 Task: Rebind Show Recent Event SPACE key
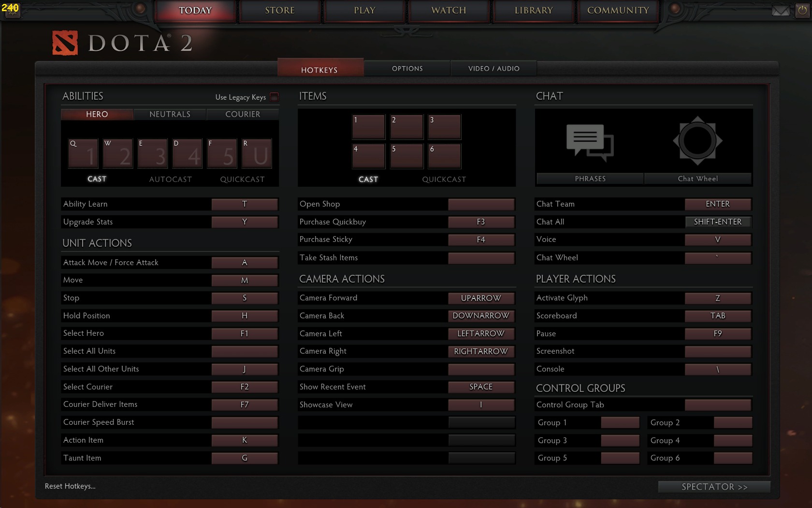pyautogui.click(x=481, y=387)
